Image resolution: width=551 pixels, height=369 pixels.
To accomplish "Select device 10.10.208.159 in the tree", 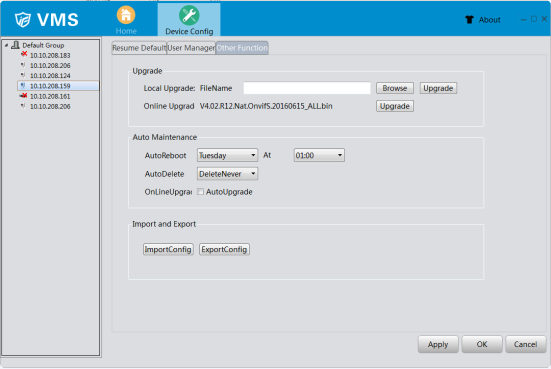I will point(50,86).
